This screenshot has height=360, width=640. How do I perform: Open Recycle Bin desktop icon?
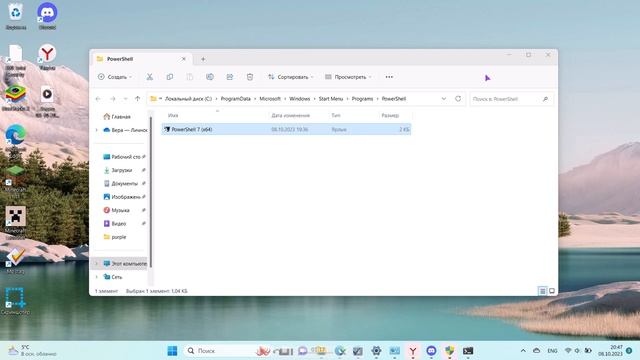16,16
